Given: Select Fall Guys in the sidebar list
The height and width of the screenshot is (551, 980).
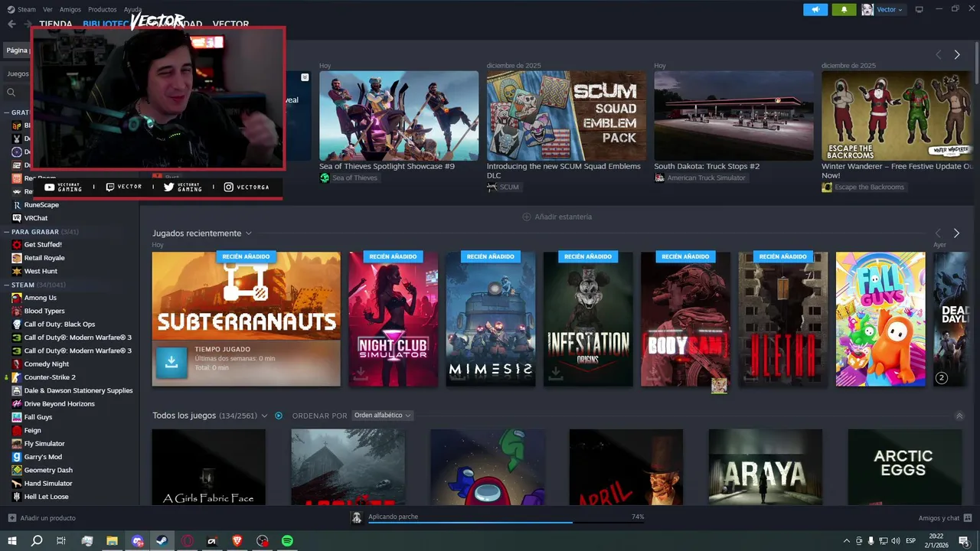Looking at the screenshot, I should click(x=38, y=417).
